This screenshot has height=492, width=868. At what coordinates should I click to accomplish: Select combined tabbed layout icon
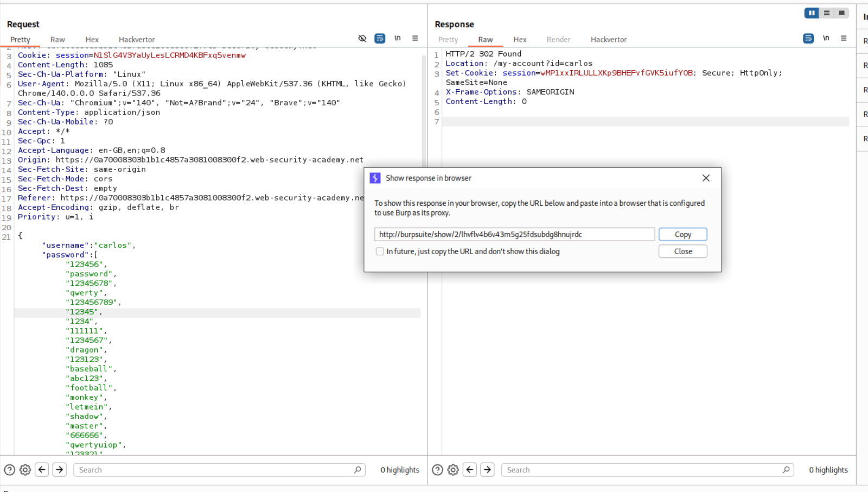(841, 13)
